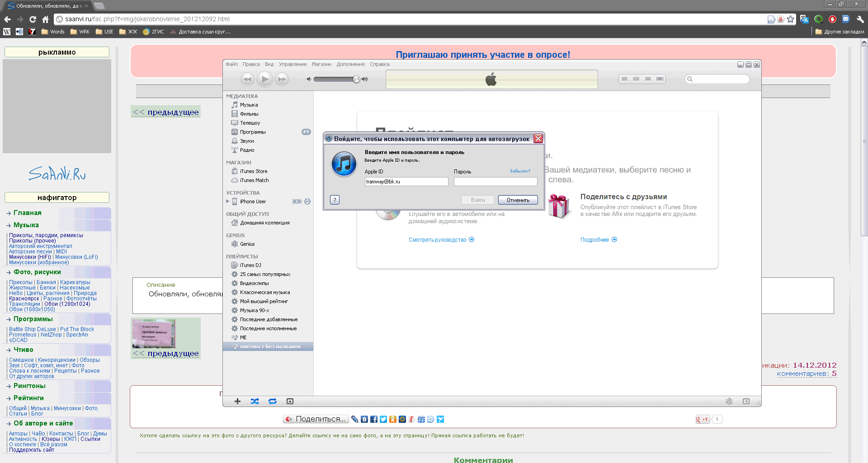The image size is (868, 463).
Task: Click the help question mark button
Action: pos(335,200)
